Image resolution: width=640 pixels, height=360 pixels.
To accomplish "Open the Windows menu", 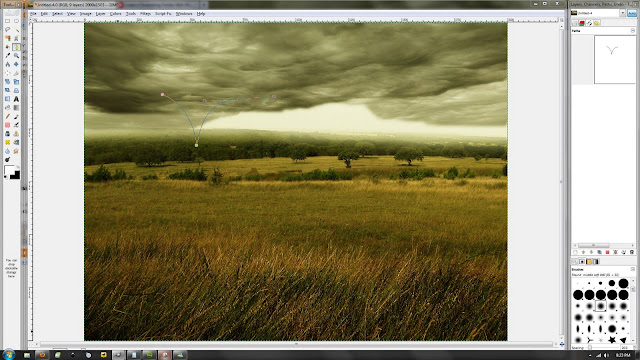I will 184,13.
